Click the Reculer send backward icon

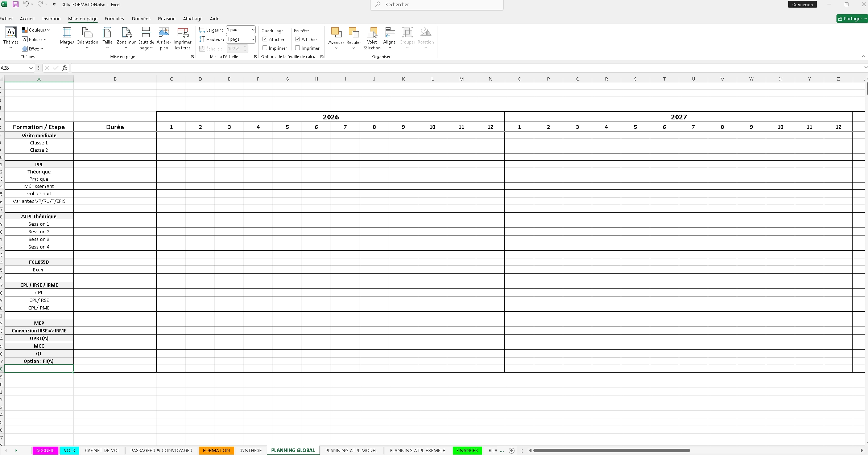click(x=354, y=37)
